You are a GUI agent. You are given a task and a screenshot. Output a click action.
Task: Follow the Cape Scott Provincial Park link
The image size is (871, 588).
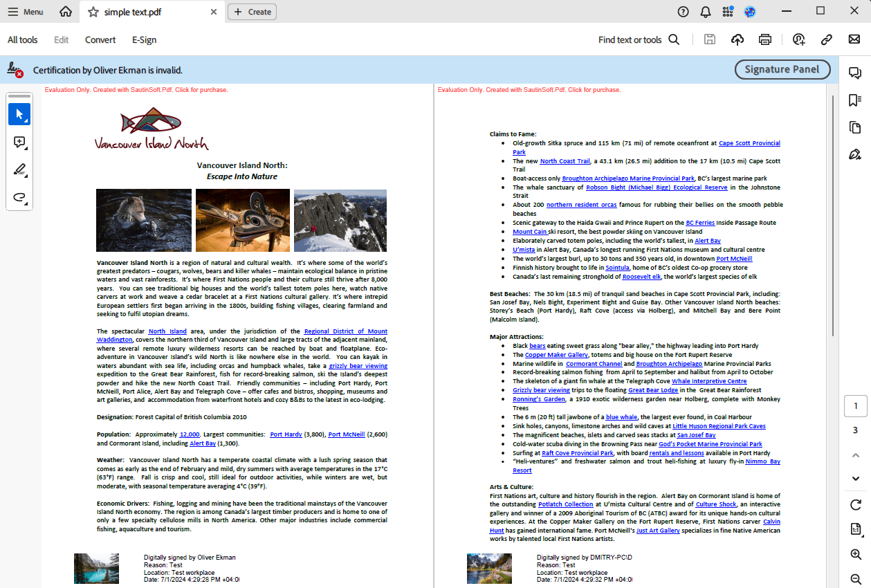(x=749, y=143)
